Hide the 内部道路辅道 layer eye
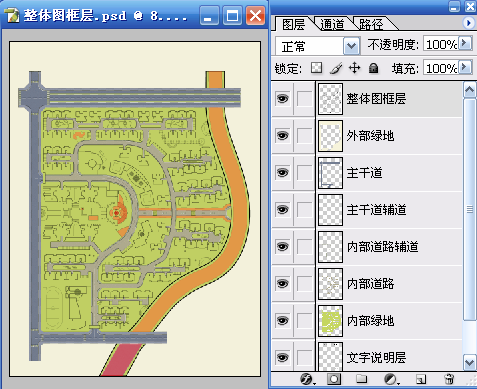This screenshot has width=477, height=389. click(282, 247)
